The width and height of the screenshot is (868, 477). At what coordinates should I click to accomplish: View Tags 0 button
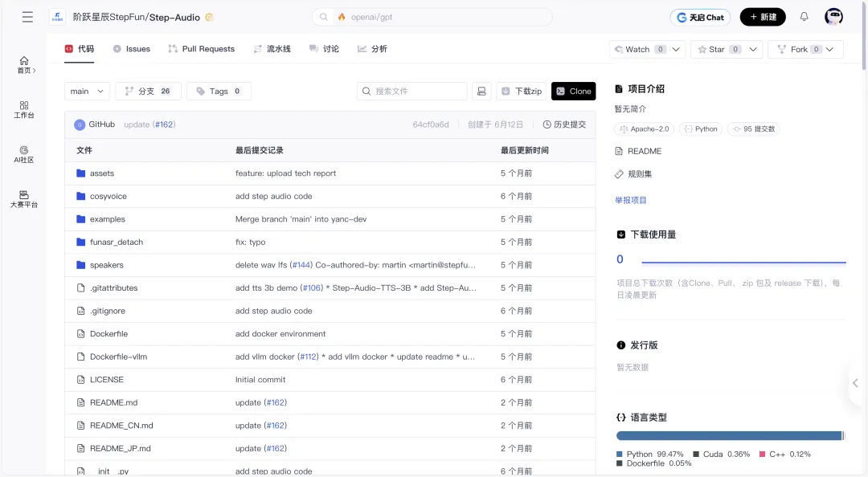[x=219, y=92]
